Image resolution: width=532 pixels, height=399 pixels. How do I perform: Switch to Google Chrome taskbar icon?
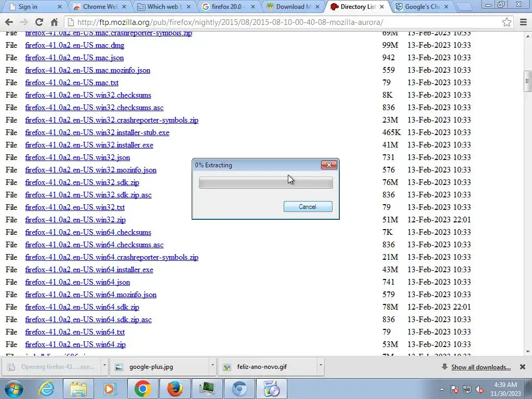(x=143, y=389)
